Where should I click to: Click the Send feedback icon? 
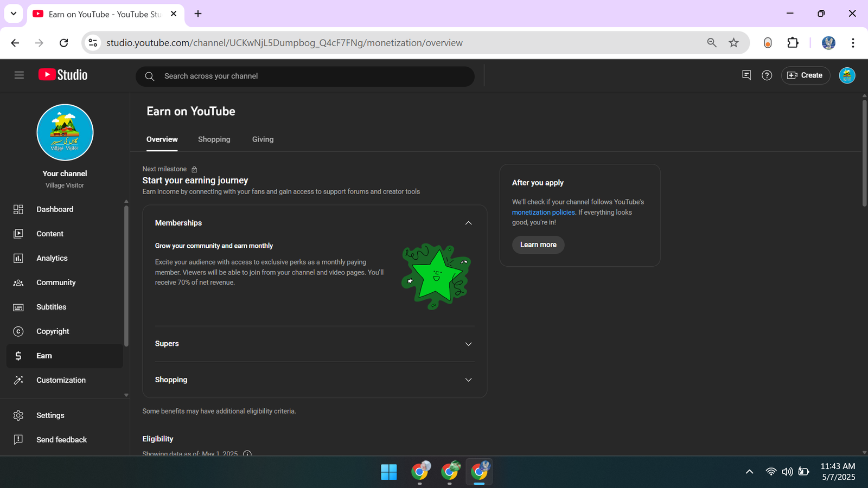click(18, 440)
